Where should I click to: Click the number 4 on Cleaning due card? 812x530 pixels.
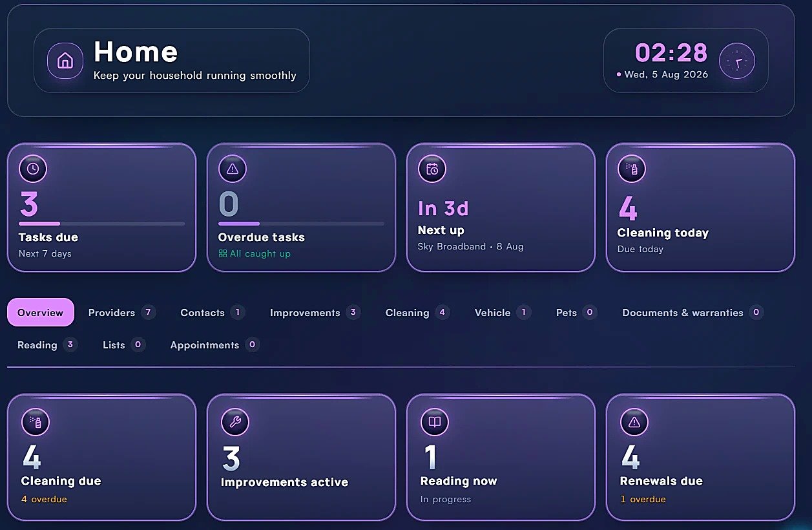click(32, 458)
